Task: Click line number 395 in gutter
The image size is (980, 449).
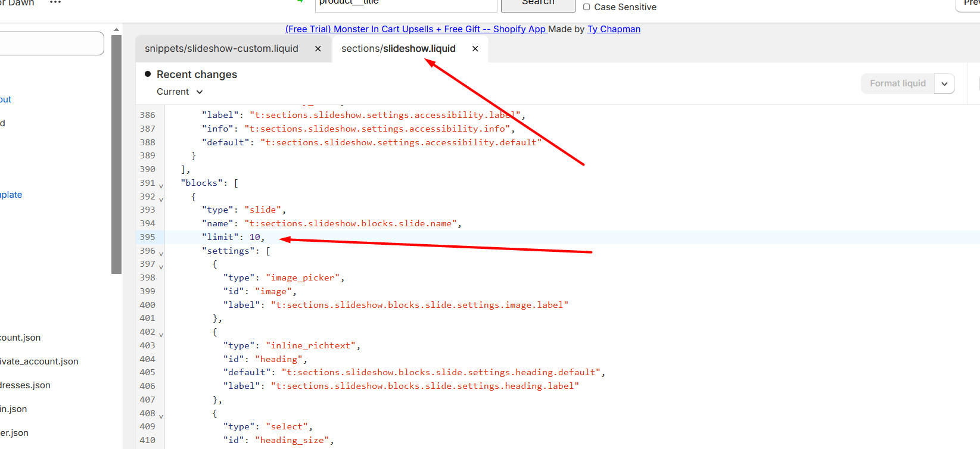Action: pos(147,237)
